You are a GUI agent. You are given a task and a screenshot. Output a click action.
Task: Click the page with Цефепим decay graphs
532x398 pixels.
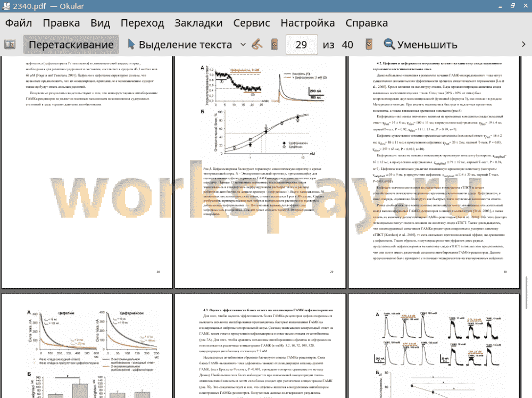click(87, 346)
